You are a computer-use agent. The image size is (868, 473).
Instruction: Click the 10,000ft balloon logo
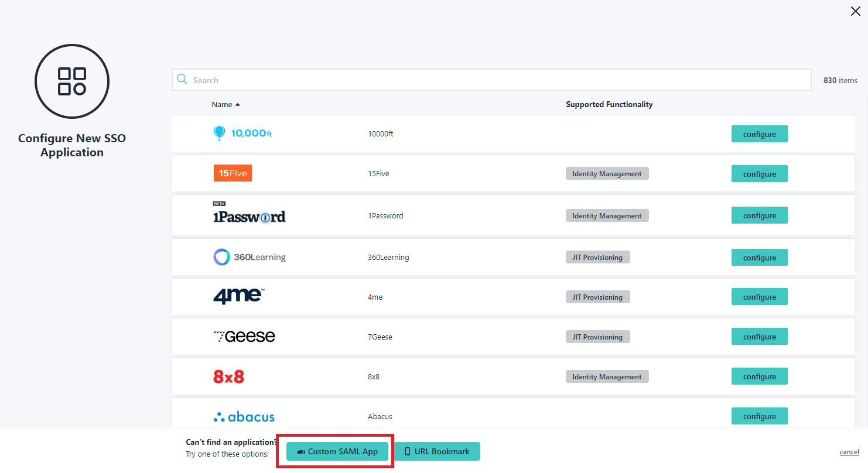point(242,133)
